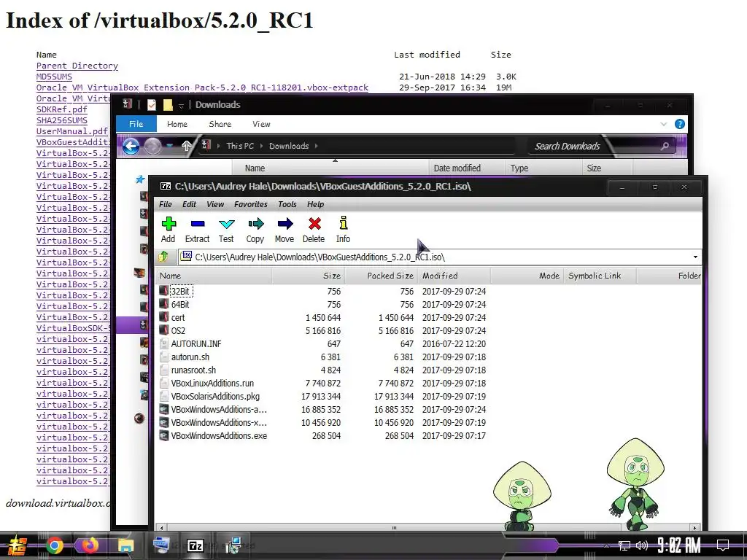Open the Share ribbon tab in Explorer

pos(220,124)
